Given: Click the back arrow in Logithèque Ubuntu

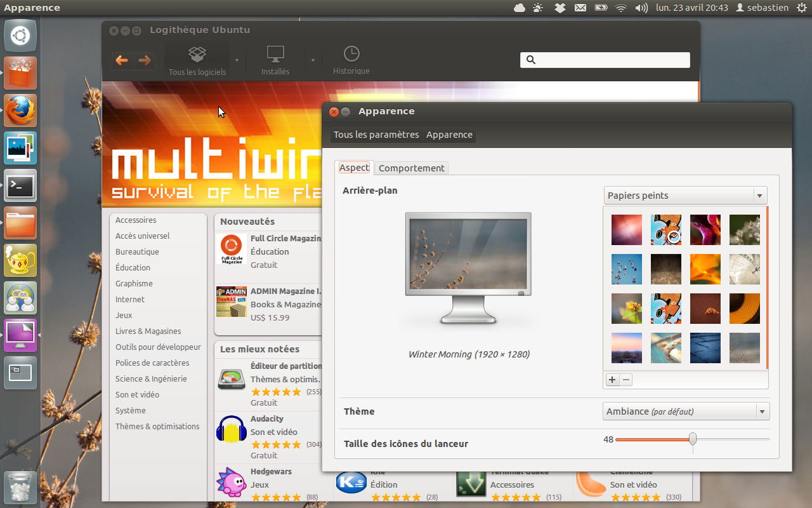Looking at the screenshot, I should pos(122,60).
